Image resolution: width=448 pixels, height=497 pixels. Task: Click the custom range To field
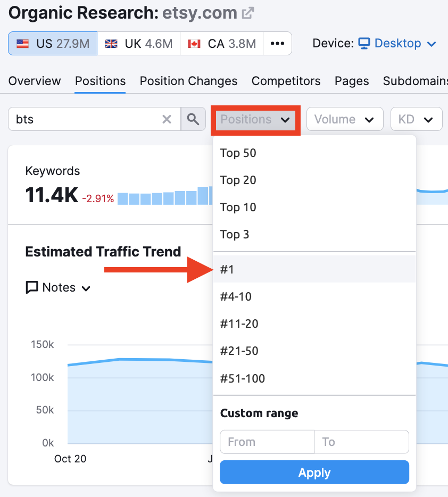pos(361,442)
